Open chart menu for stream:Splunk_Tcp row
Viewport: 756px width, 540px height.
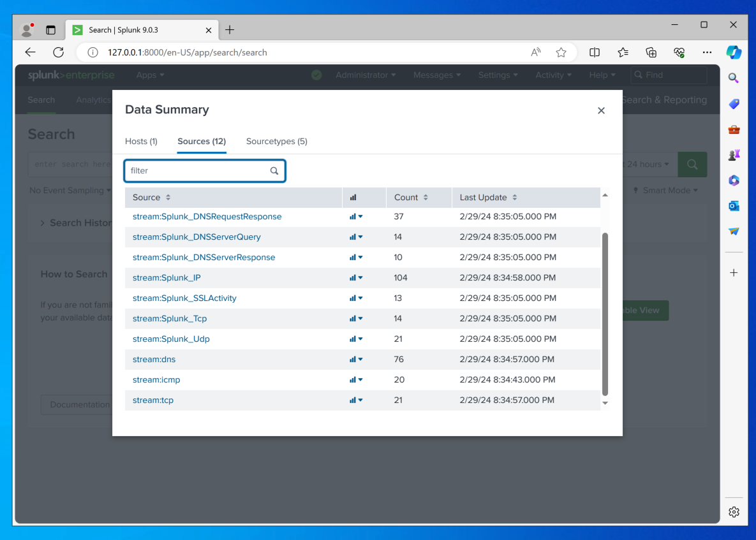(x=356, y=319)
